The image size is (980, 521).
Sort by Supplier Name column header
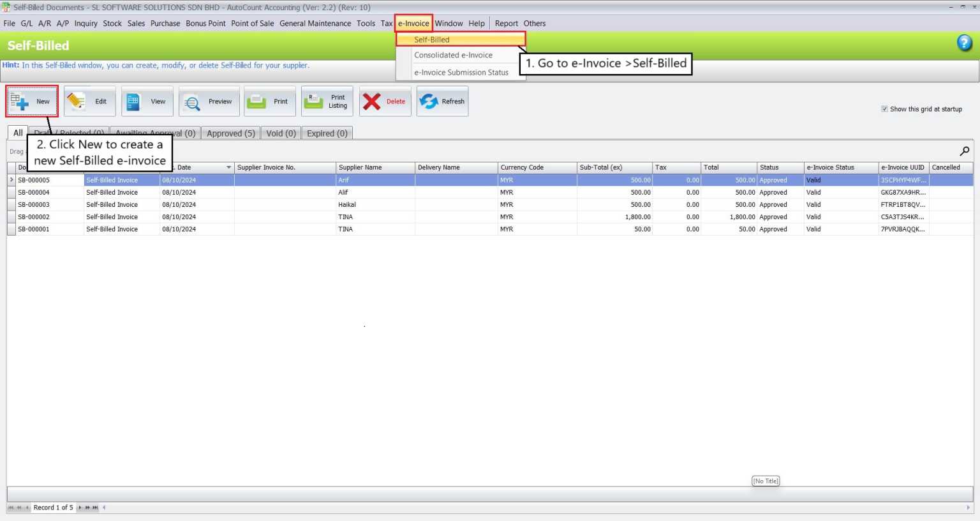(x=375, y=167)
